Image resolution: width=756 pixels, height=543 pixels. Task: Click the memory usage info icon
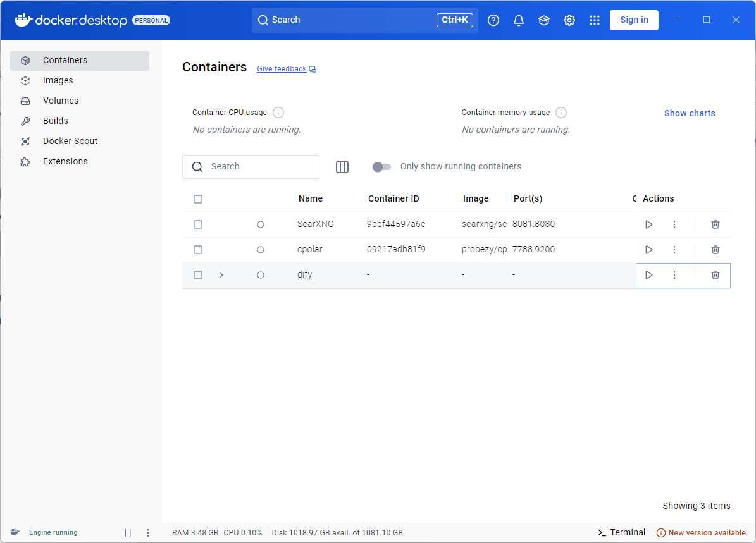coord(561,113)
